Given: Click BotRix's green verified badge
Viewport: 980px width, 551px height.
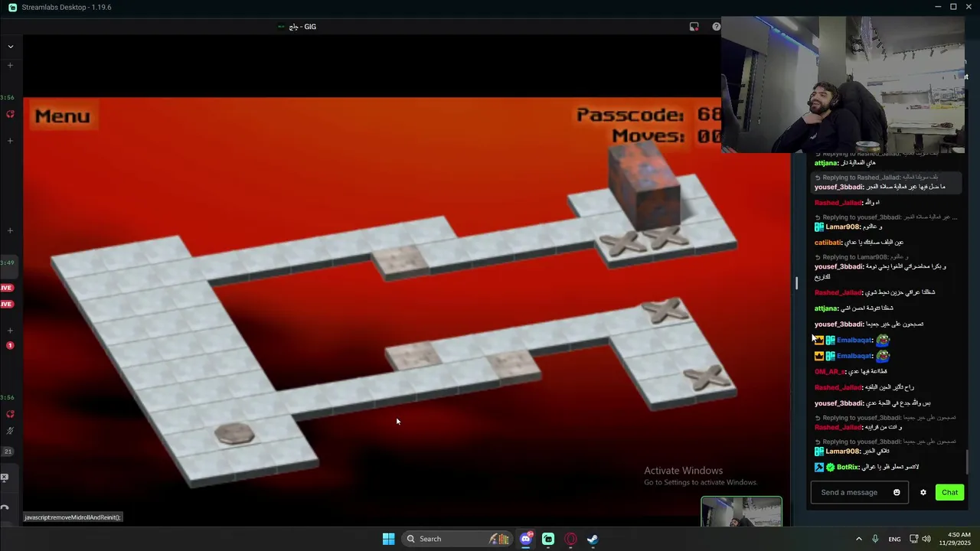Looking at the screenshot, I should pos(831,467).
